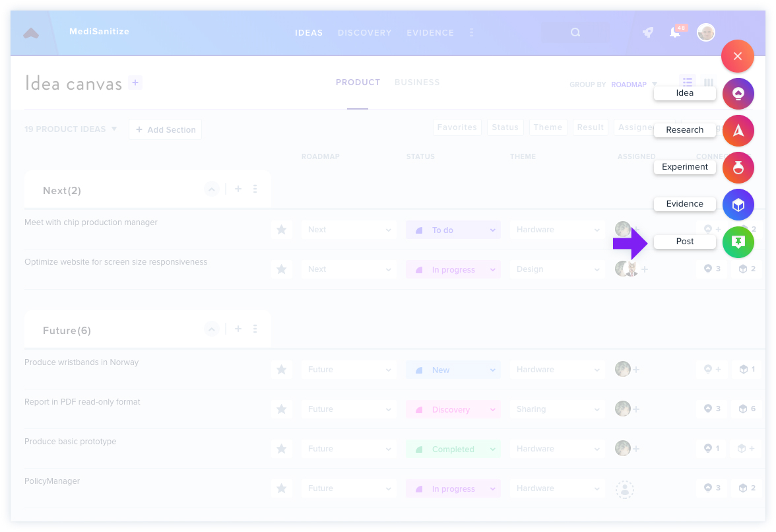Viewport: 776px width, 532px height.
Task: Click the search icon in top bar
Action: click(x=575, y=32)
